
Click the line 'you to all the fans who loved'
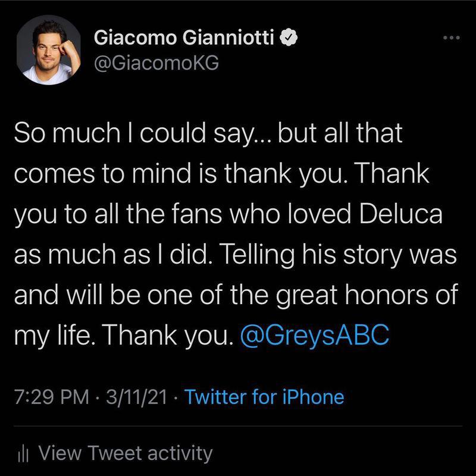(x=228, y=214)
